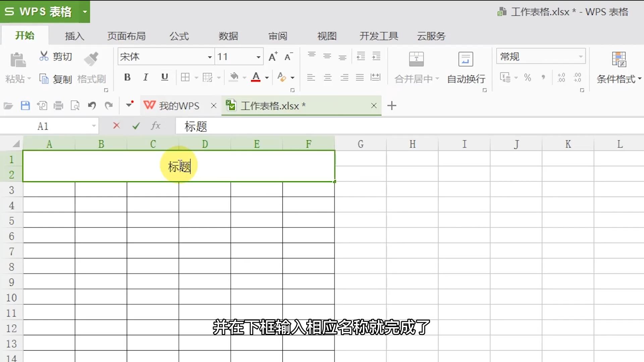Click the font color red A swatch
Viewport: 644px width, 362px height.
256,77
